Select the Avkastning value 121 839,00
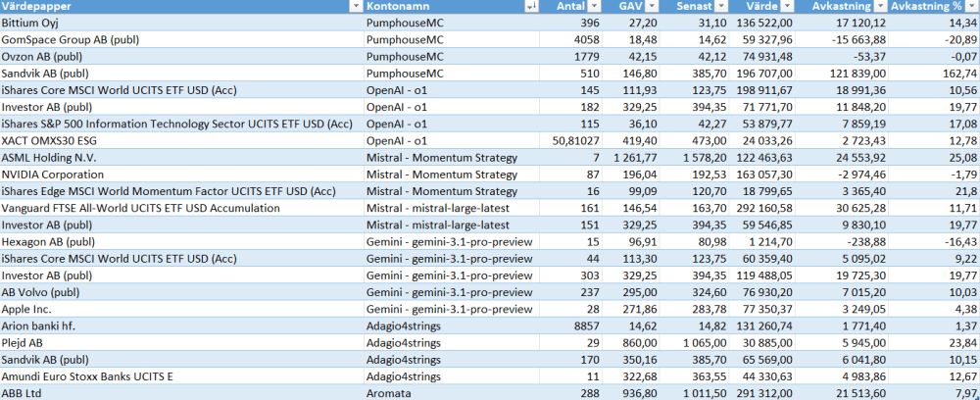The height and width of the screenshot is (400, 980). pyautogui.click(x=841, y=74)
